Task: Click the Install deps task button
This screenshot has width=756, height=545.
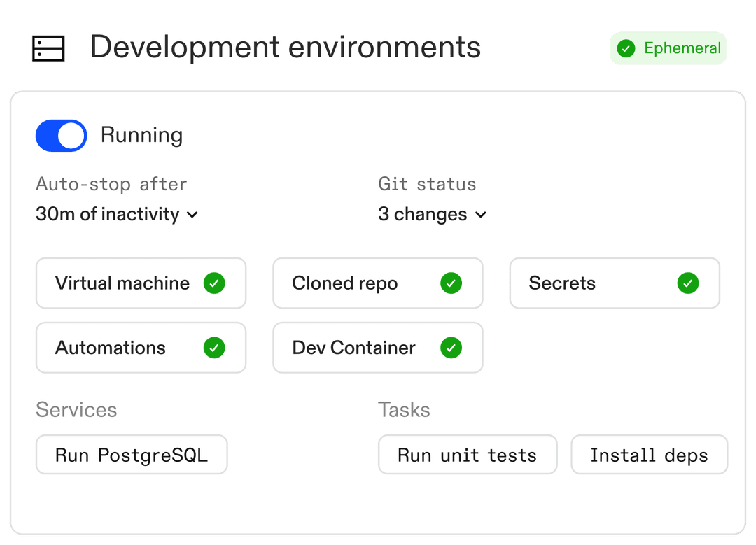Action: [649, 455]
